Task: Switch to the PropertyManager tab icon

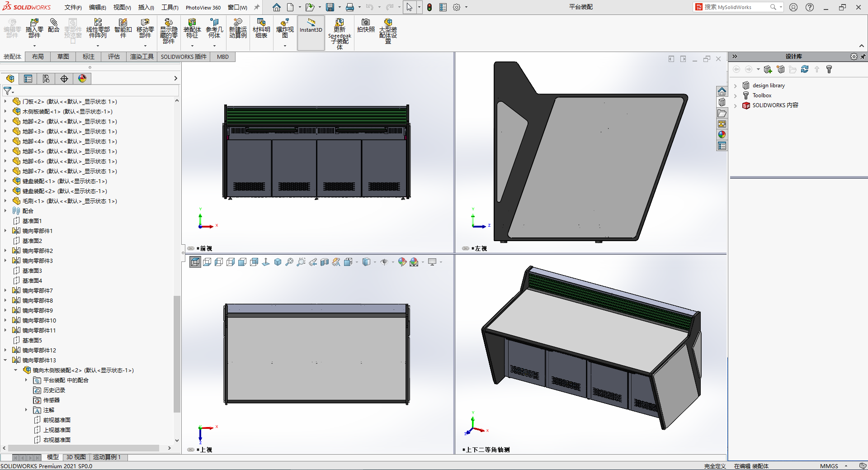Action: coord(28,79)
